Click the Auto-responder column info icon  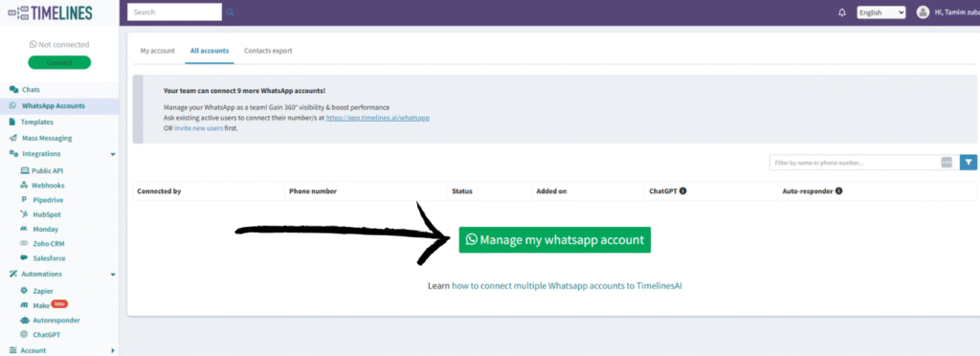point(838,191)
